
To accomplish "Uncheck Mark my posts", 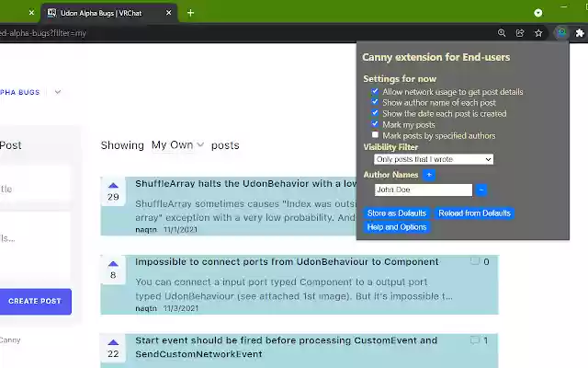I will [x=375, y=123].
